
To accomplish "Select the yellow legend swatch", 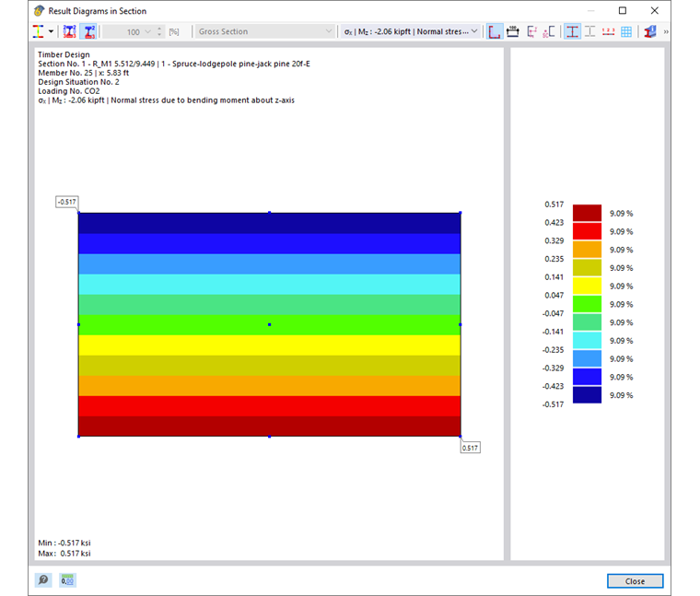I will 587,286.
